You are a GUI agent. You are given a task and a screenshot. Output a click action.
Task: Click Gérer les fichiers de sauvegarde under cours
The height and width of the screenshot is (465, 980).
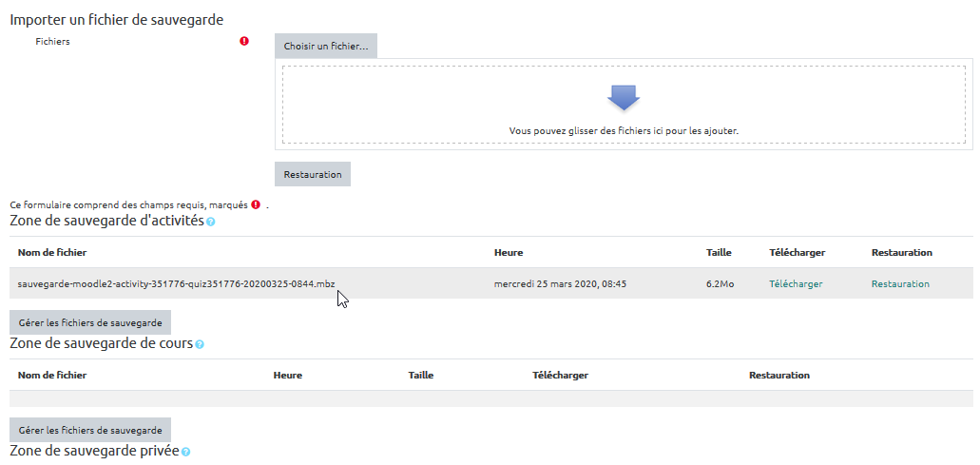click(90, 430)
